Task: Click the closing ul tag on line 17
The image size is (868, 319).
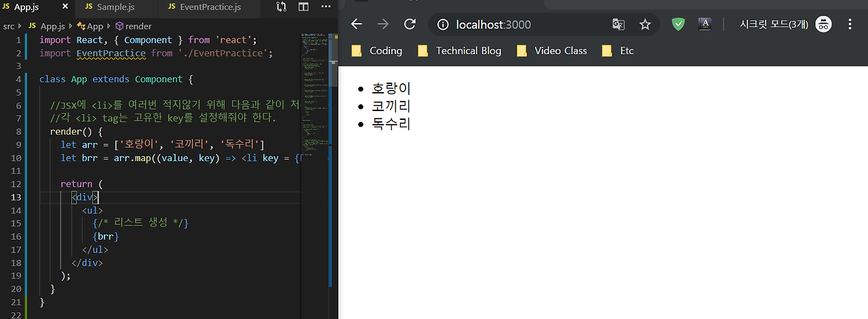Action: click(95, 249)
